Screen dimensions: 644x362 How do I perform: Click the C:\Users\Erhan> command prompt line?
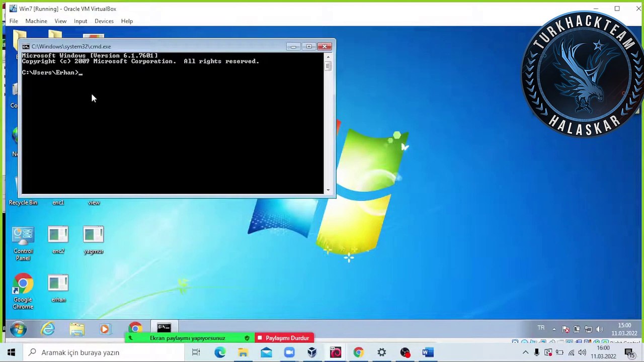(x=52, y=72)
